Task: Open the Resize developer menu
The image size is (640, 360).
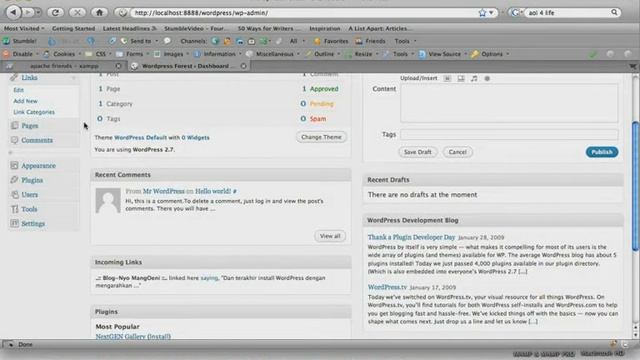Action: coord(362,54)
